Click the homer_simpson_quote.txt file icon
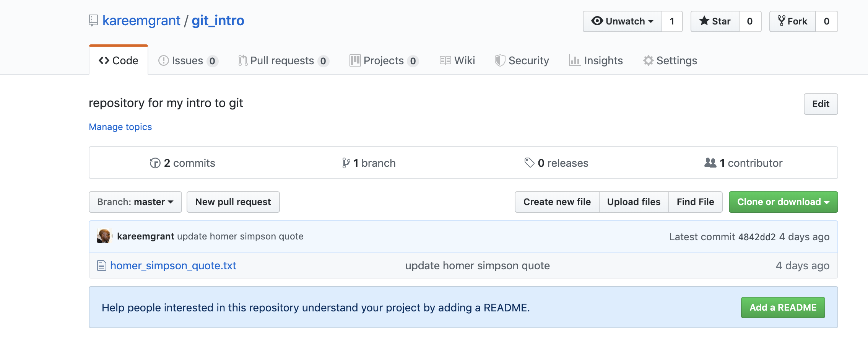868x355 pixels. 101,265
